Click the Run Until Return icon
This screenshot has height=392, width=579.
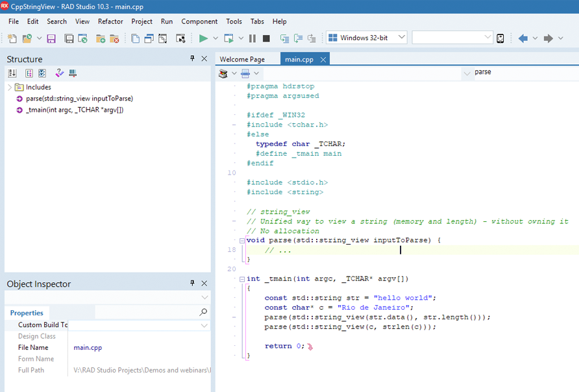(312, 38)
